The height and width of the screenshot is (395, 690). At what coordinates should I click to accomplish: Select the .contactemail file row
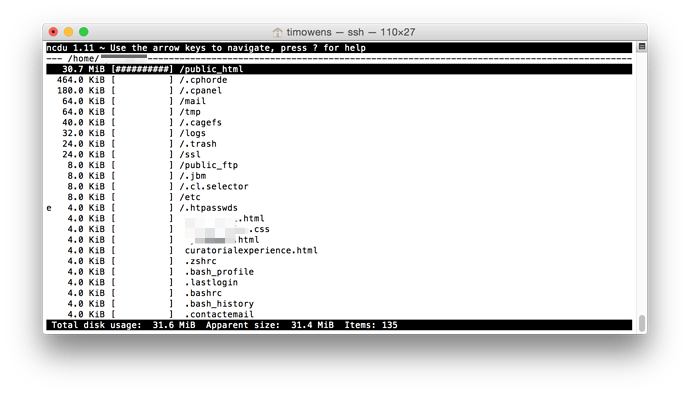tap(339, 314)
